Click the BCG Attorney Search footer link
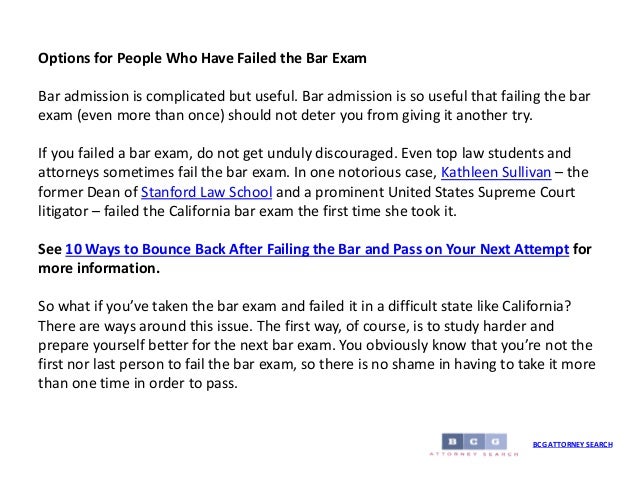Viewport: 638px width, 479px height. coord(572,444)
